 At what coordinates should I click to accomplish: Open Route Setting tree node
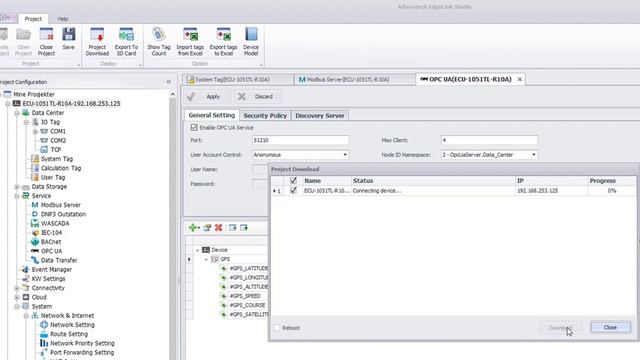click(x=69, y=334)
